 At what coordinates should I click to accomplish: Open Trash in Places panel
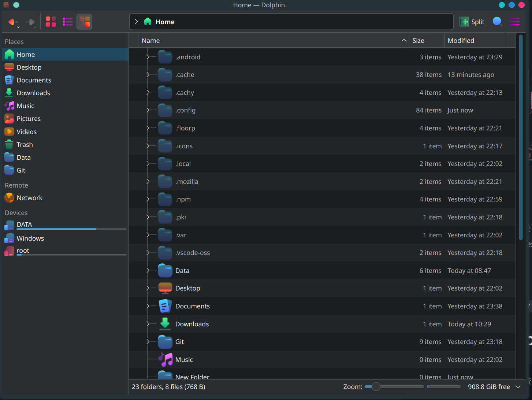click(x=25, y=145)
